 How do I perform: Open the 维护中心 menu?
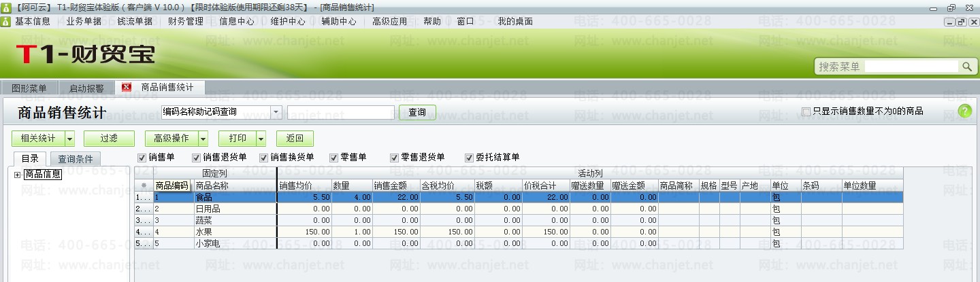(x=288, y=22)
